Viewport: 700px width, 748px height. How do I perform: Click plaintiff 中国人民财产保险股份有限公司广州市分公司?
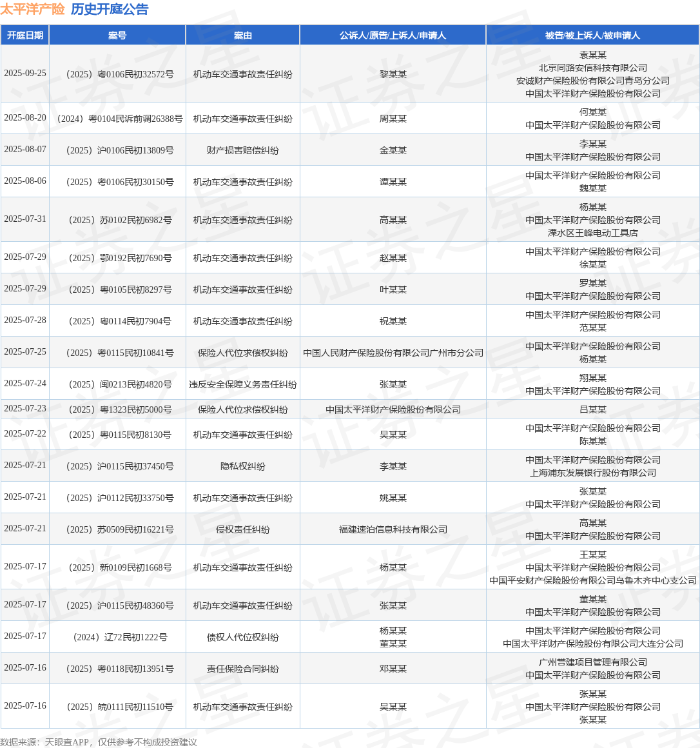point(393,353)
